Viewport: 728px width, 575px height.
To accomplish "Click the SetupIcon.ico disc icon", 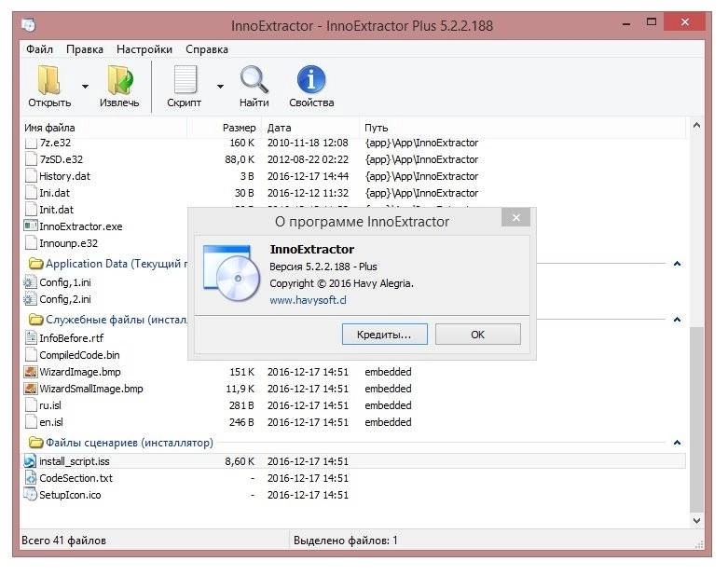I will coord(30,495).
